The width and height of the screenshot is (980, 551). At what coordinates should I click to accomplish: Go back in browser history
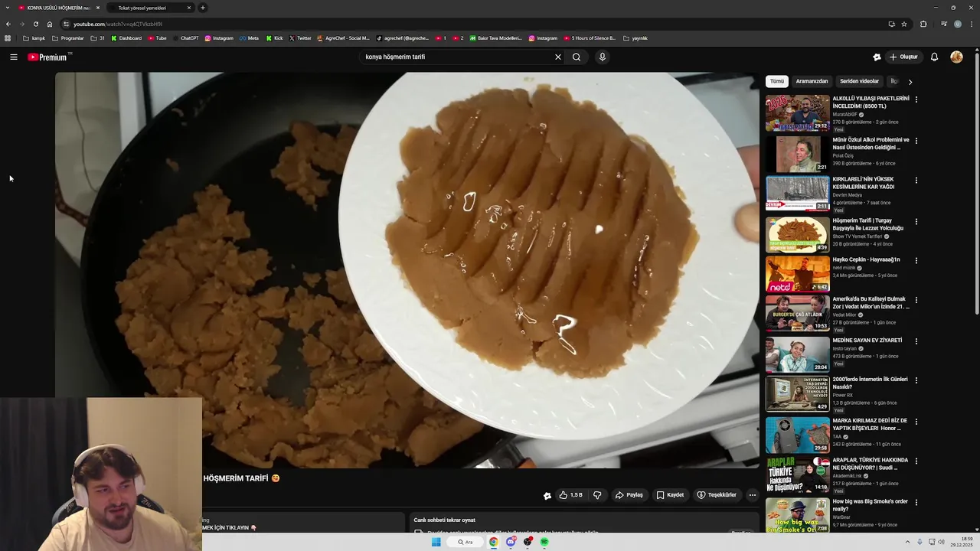pos(8,24)
